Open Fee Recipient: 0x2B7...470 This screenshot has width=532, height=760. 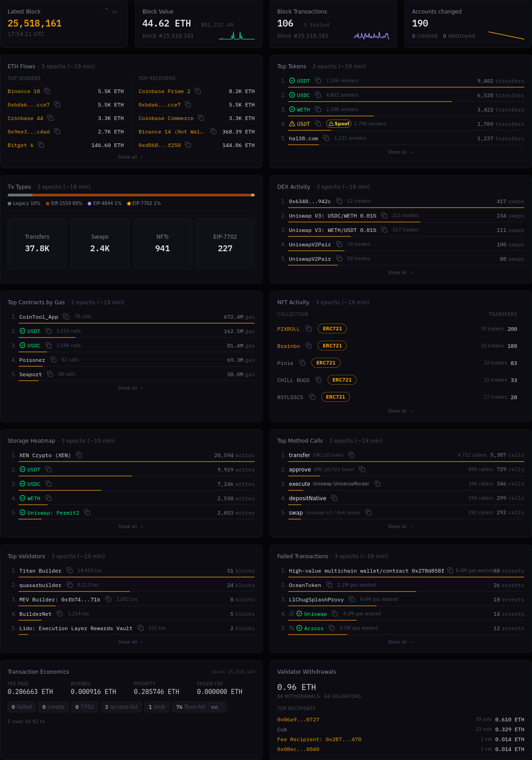(319, 739)
